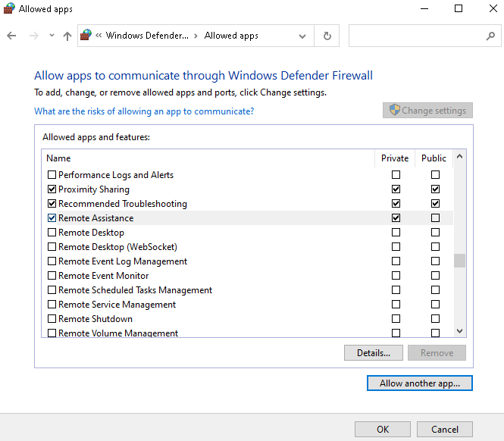Uncheck Remote Assistance checkbox
Image resolution: width=504 pixels, height=441 pixels.
(x=52, y=218)
